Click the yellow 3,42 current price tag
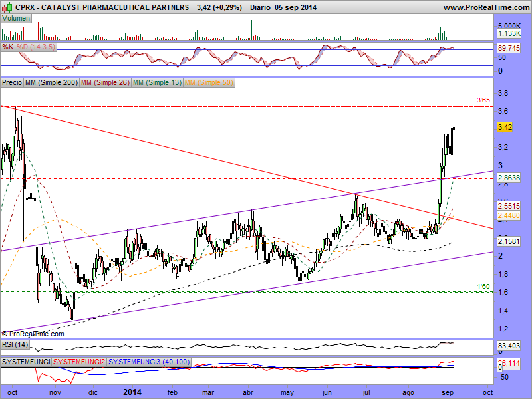The image size is (532, 399). pos(505,127)
